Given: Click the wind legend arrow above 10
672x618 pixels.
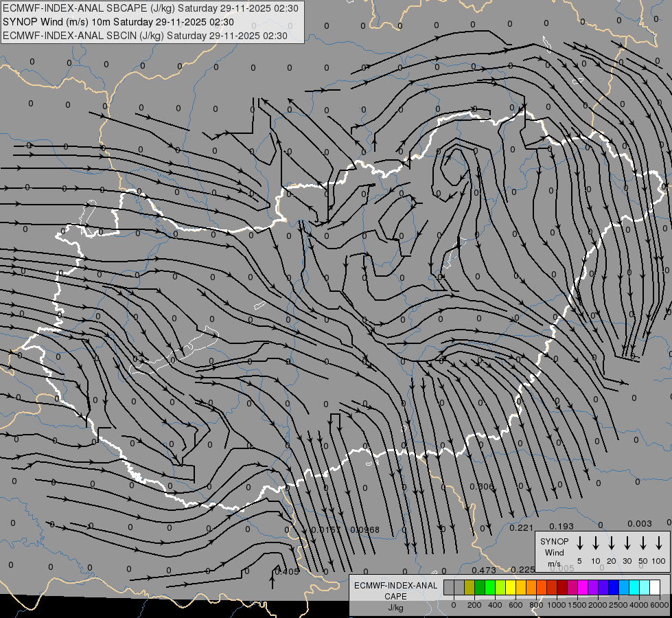Looking at the screenshot, I should click(596, 542).
